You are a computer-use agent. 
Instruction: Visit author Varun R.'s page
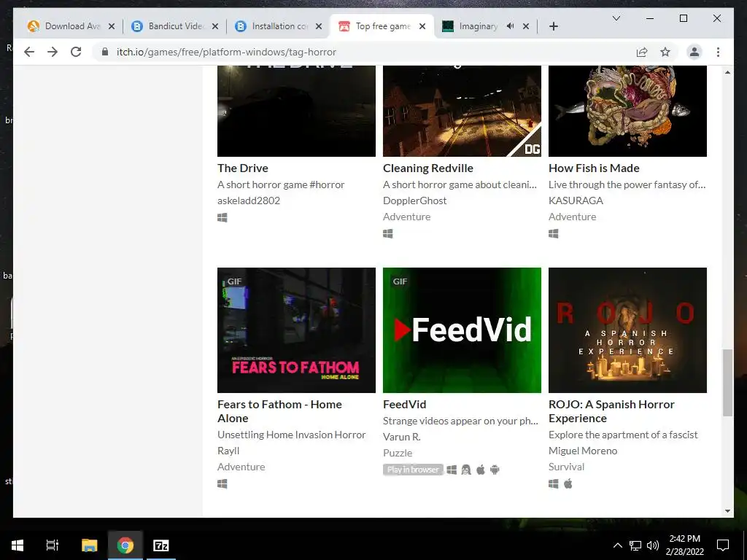click(402, 437)
